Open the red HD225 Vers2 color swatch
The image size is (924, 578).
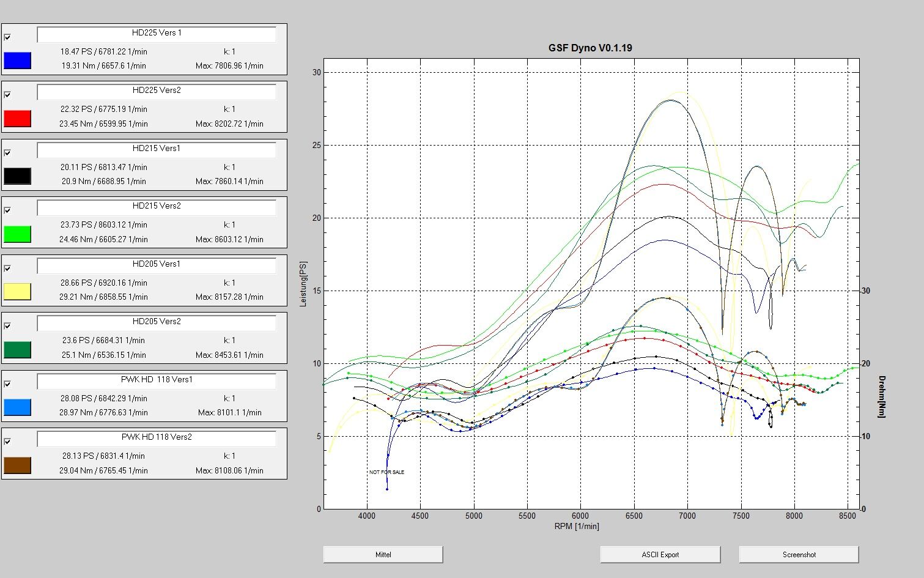[17, 118]
